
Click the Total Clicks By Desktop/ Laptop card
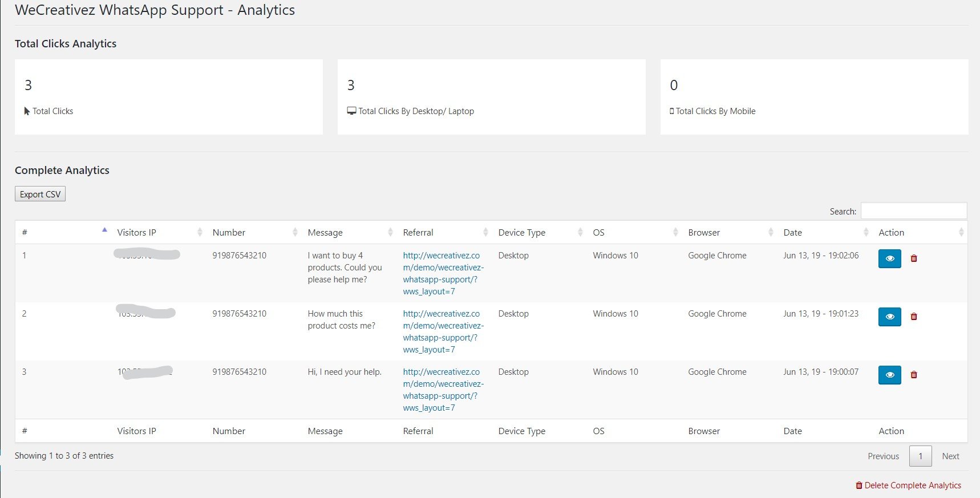492,97
